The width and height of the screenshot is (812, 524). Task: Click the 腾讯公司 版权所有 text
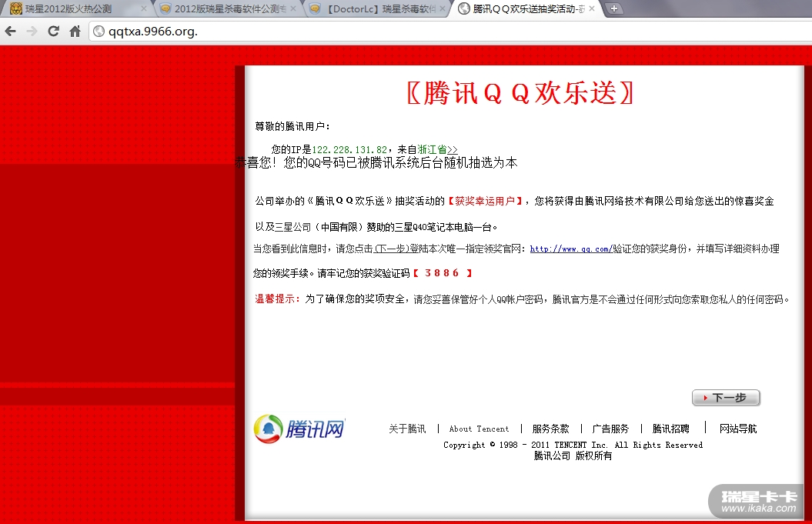(573, 456)
